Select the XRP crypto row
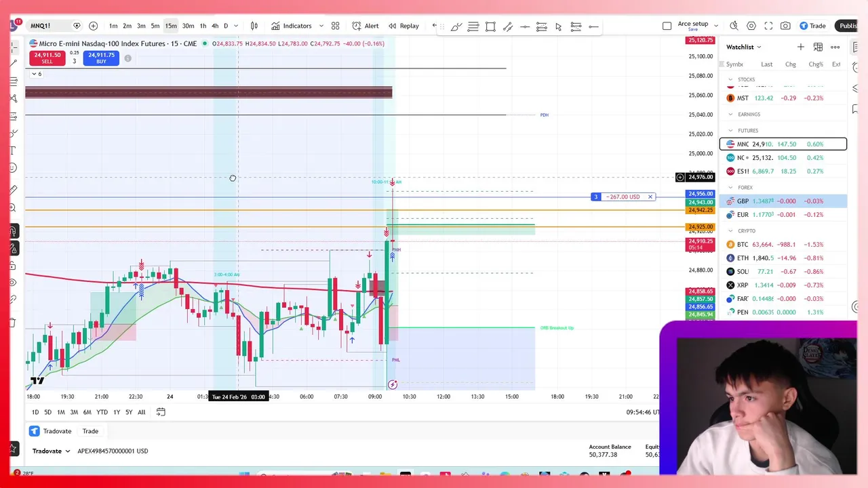This screenshot has height=488, width=868. click(783, 285)
